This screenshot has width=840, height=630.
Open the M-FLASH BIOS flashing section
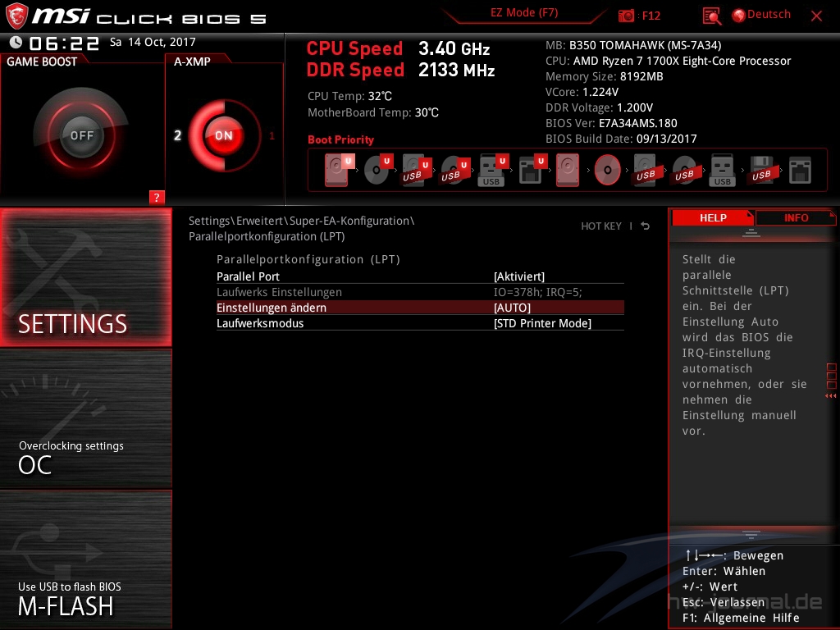point(85,559)
